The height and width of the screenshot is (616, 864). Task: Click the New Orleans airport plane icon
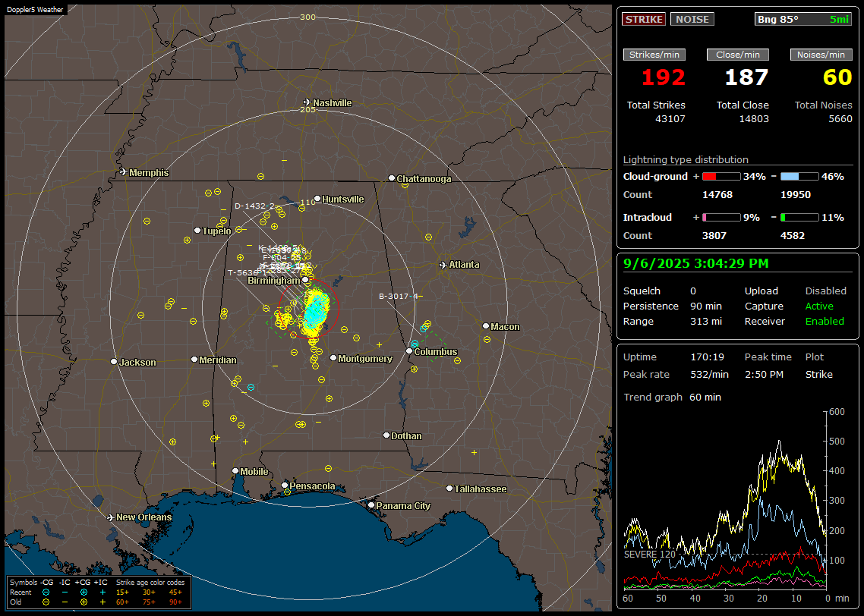[x=111, y=517]
